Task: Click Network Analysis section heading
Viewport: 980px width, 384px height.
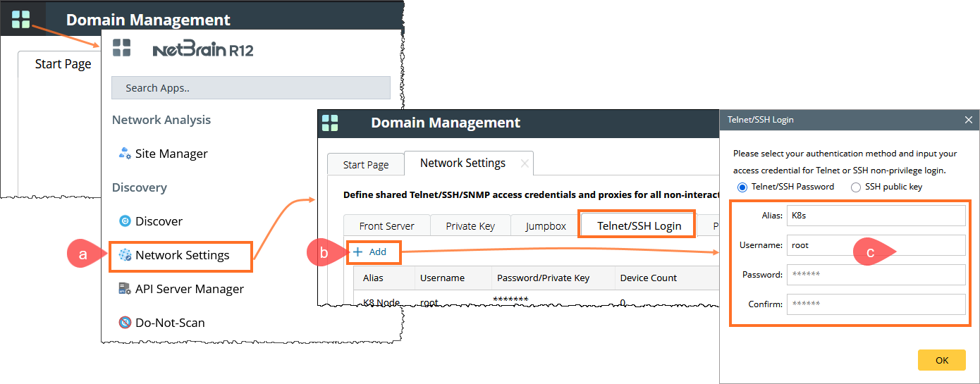Action: (161, 120)
